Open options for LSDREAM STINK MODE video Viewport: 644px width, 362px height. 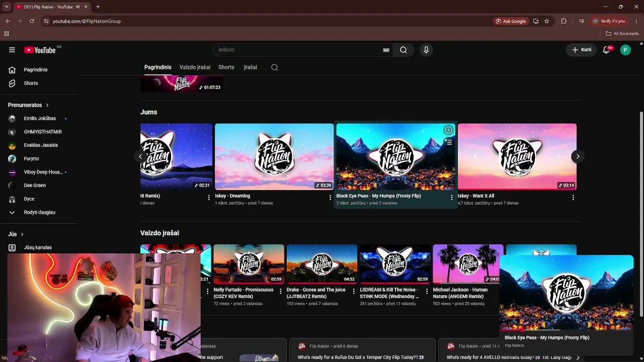point(427,291)
